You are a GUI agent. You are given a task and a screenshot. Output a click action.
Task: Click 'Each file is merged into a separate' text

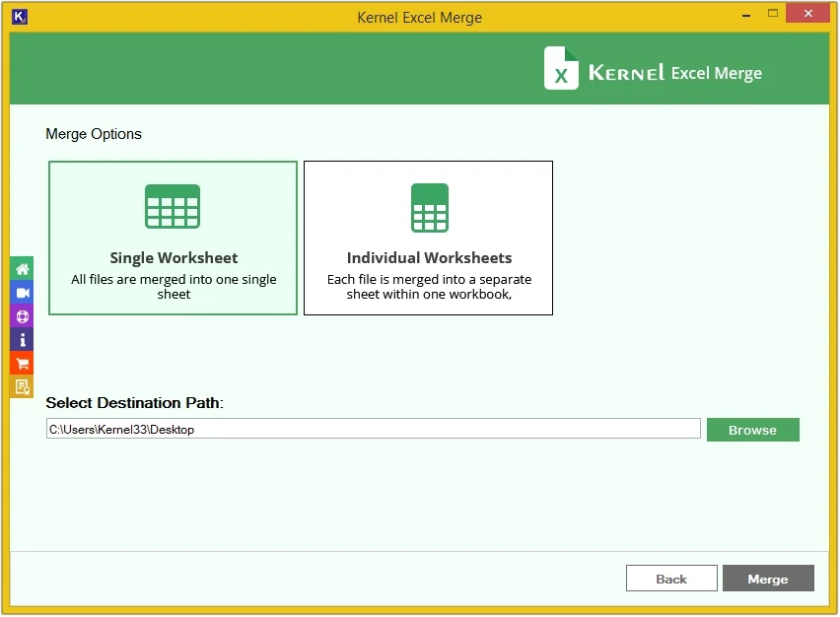pos(429,280)
